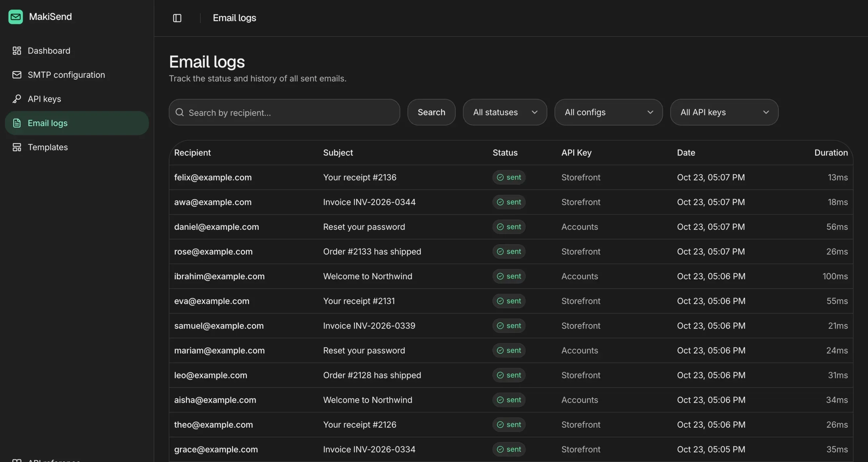Expand the All configs dropdown
Image resolution: width=868 pixels, height=462 pixels.
pos(608,112)
